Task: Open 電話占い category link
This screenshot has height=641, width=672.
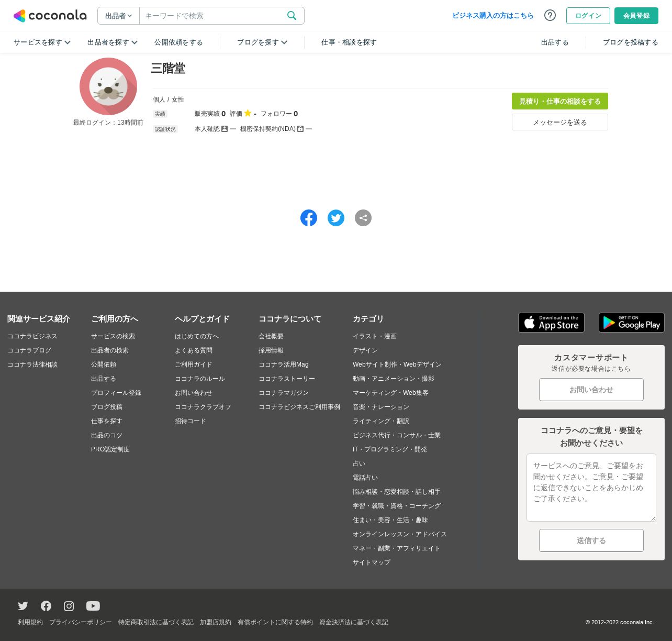Action: [x=365, y=478]
